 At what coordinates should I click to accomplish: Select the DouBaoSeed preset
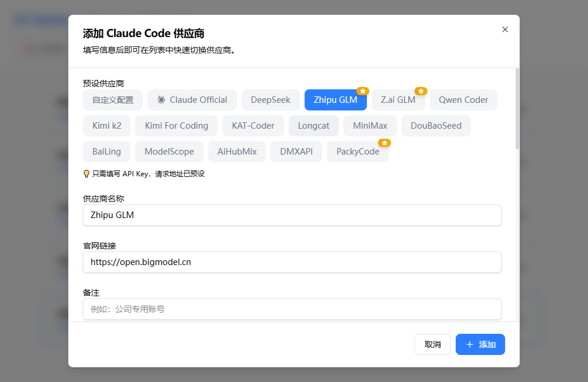click(x=436, y=126)
